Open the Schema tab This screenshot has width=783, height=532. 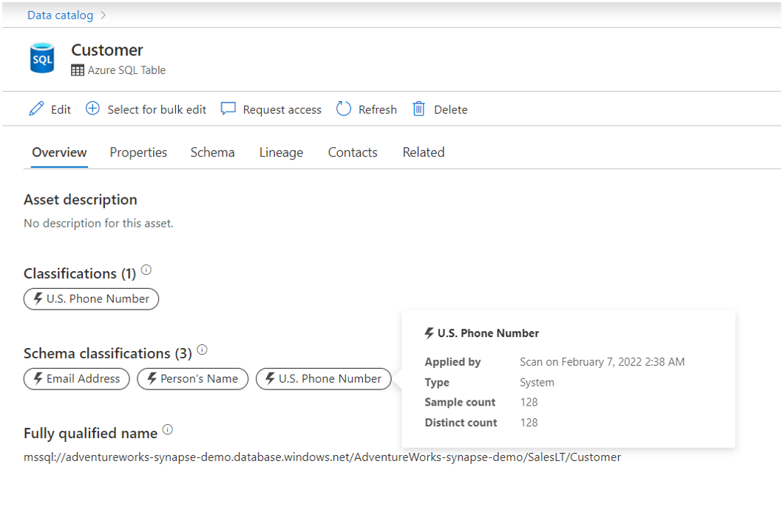212,152
